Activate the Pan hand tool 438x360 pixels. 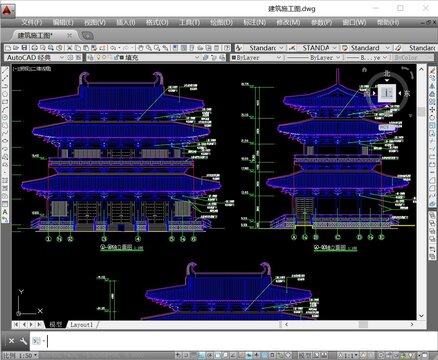coord(141,48)
